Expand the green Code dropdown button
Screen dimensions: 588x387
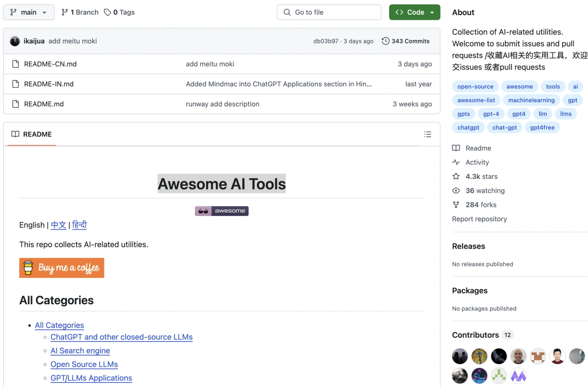(414, 12)
